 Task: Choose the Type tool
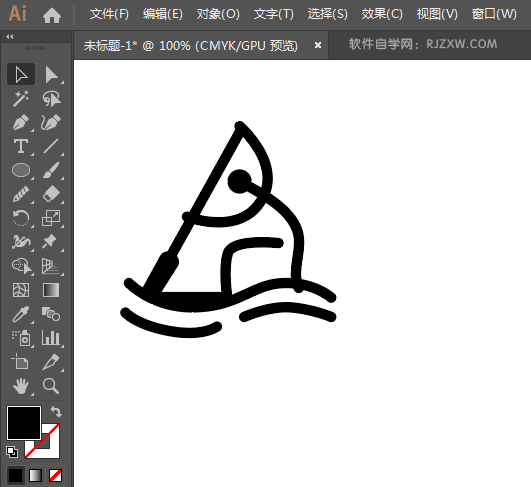[x=21, y=146]
